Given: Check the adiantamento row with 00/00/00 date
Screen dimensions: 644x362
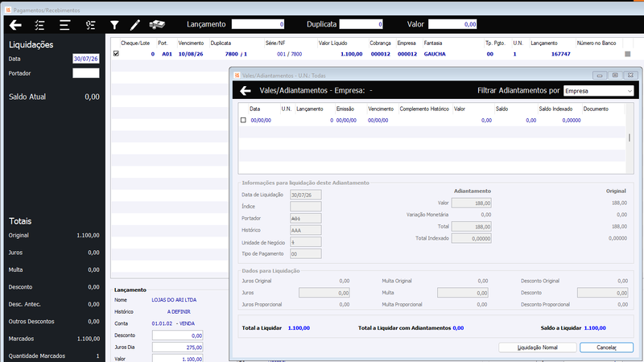Looking at the screenshot, I should [243, 120].
